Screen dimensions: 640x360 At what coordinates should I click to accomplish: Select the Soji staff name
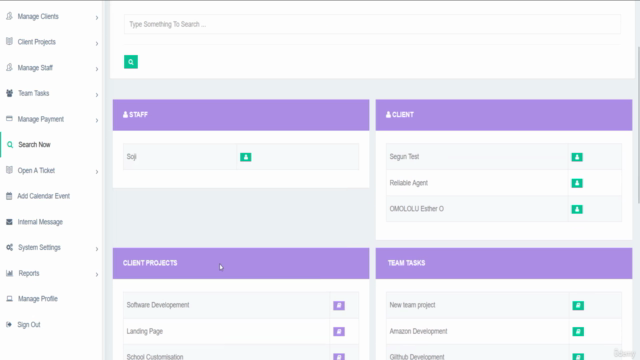pos(131,157)
